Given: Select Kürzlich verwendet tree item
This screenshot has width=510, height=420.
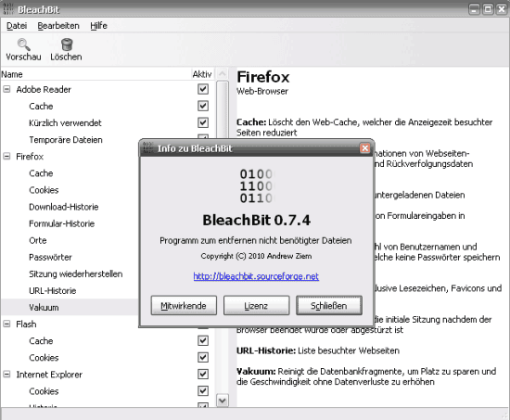Looking at the screenshot, I should (66, 122).
